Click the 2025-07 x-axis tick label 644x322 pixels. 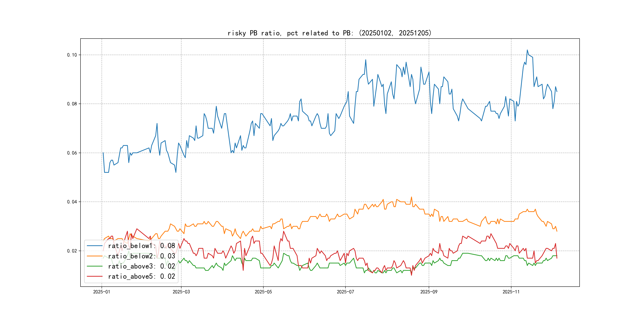(345, 292)
